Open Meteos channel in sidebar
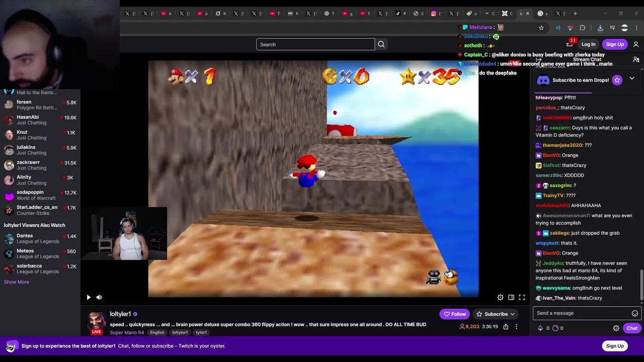 40,253
